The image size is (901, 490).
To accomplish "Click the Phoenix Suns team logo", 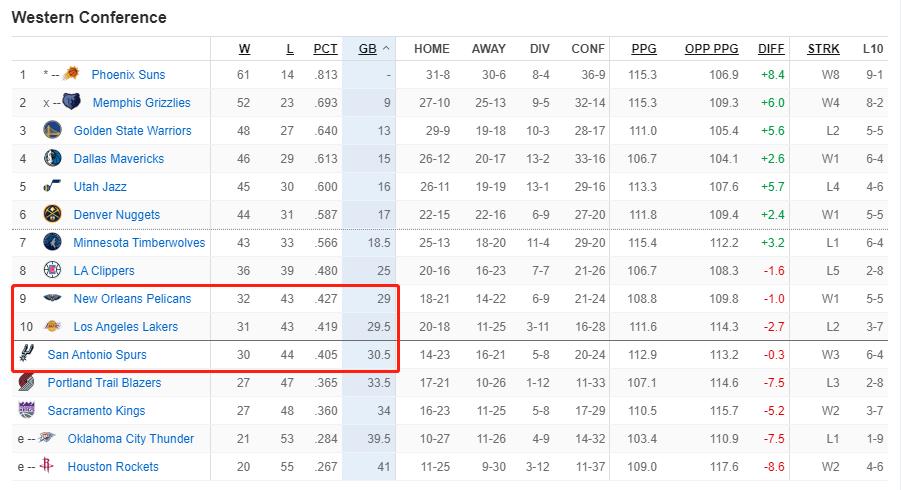I will [x=71, y=74].
